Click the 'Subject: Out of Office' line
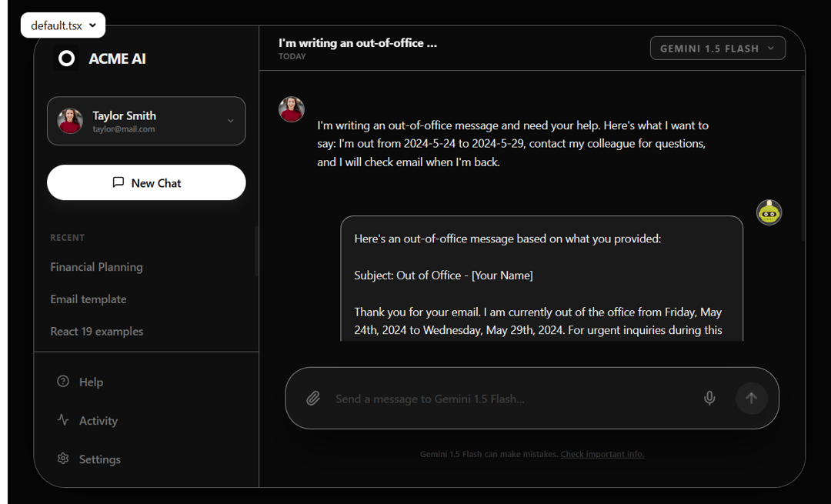Image resolution: width=831 pixels, height=504 pixels. (444, 275)
